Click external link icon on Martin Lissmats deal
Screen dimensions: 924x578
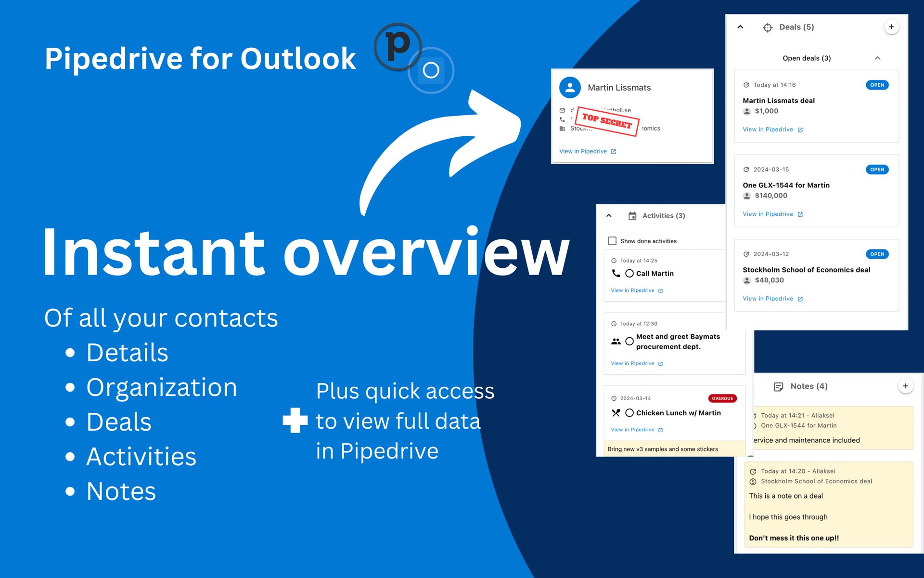click(800, 130)
